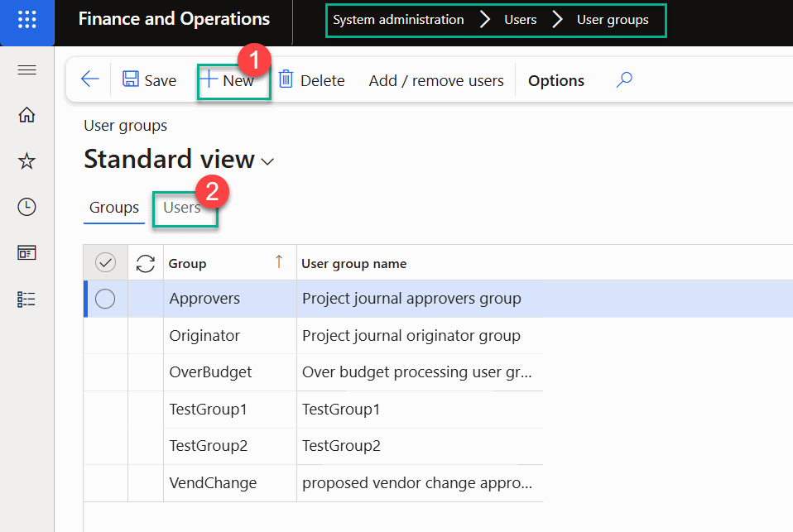793x532 pixels.
Task: Go to the Home icon in sidebar
Action: click(x=26, y=115)
